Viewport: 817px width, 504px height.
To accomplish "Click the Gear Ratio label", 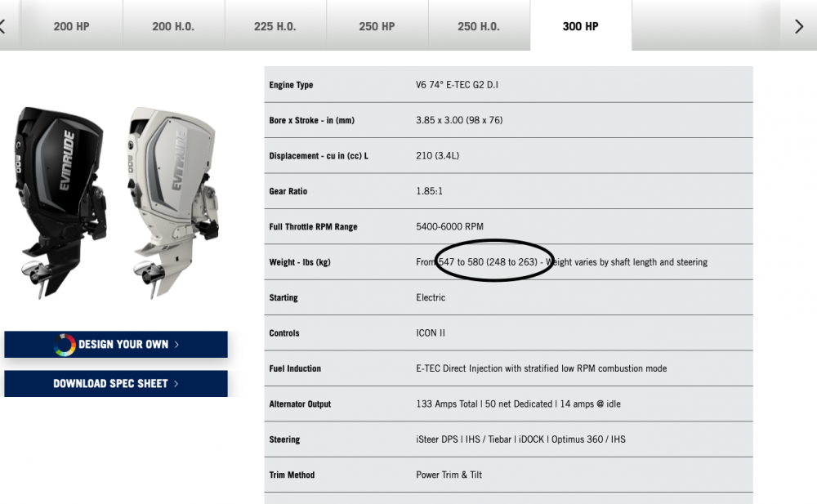I will click(x=288, y=191).
